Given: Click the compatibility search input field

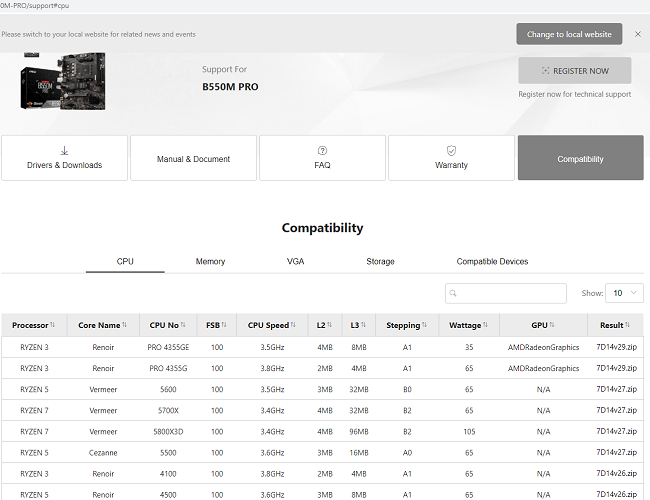Looking at the screenshot, I should click(x=506, y=293).
